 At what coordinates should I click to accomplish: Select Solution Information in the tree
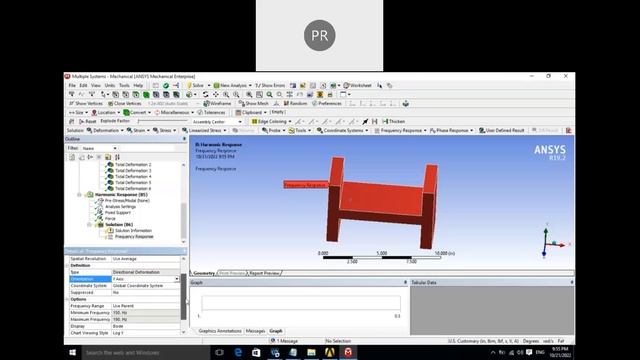point(133,231)
